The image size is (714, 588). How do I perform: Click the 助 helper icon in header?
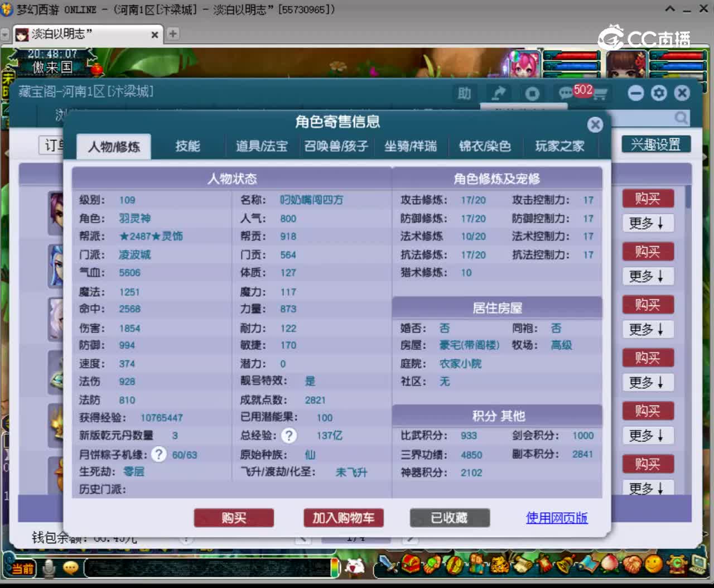pyautogui.click(x=464, y=93)
